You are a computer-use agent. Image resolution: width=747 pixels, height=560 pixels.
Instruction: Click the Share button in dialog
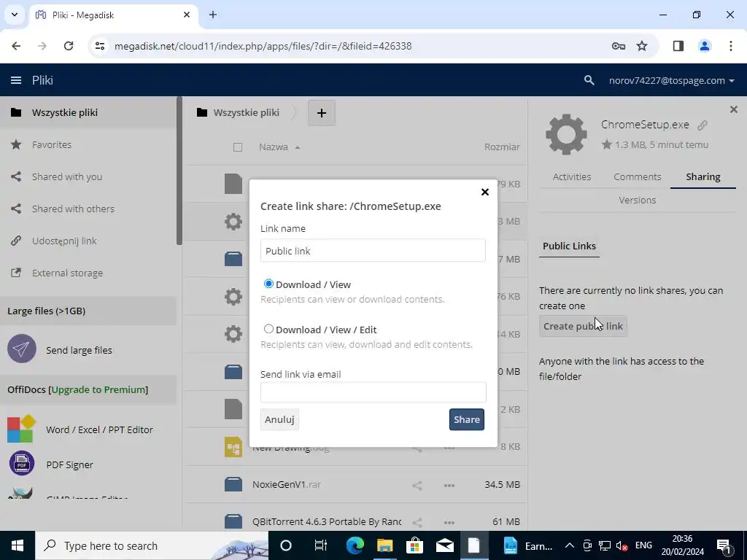466,419
